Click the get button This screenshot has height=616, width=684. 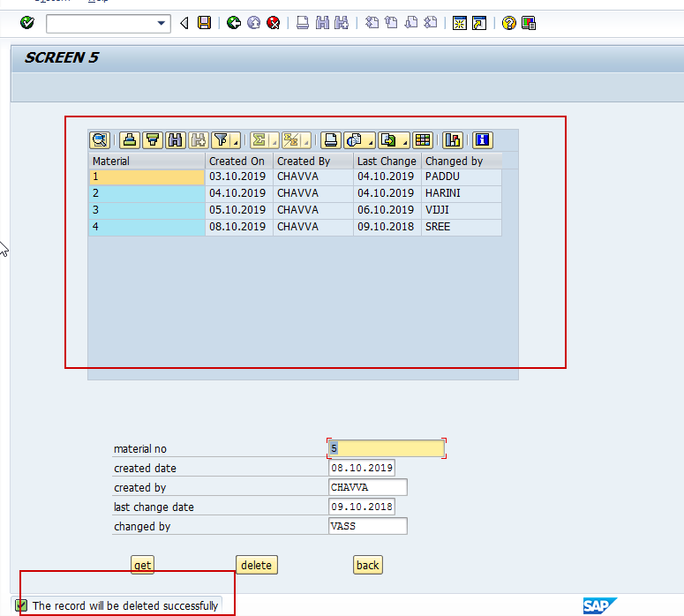143,565
